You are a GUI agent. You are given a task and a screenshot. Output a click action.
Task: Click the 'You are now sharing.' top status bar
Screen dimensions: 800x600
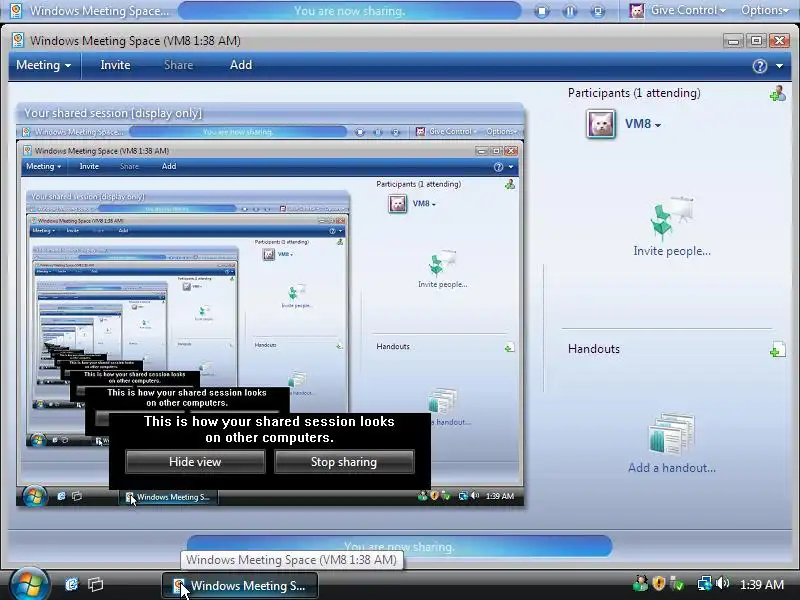tap(349, 11)
